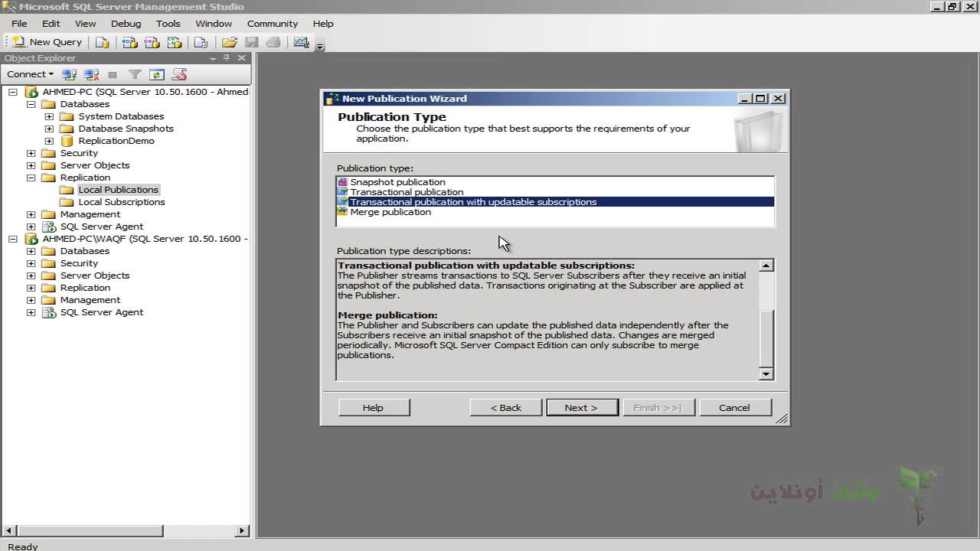The height and width of the screenshot is (551, 980).
Task: Open the Debug menu
Action: point(126,24)
